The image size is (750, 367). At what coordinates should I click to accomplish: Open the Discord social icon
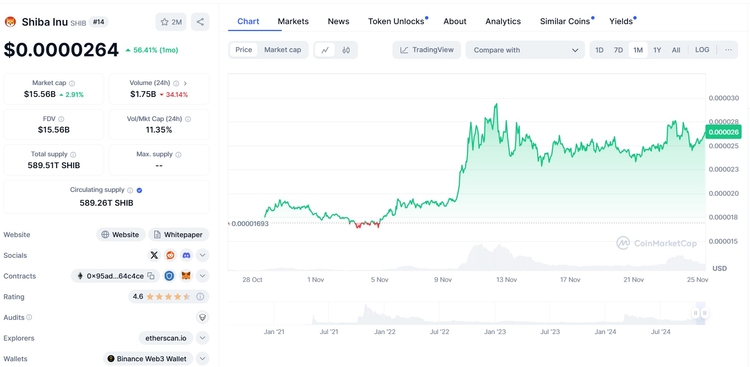click(187, 255)
